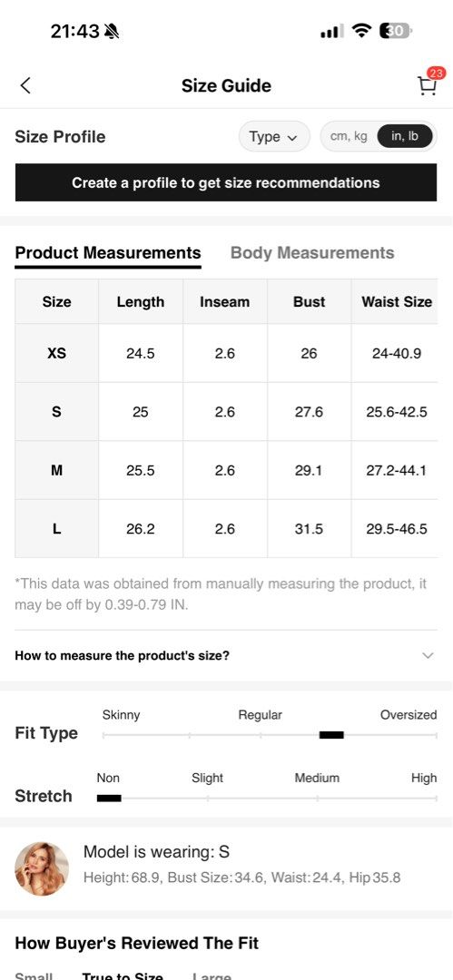Click the Fit Type slider marker

pyautogui.click(x=331, y=735)
